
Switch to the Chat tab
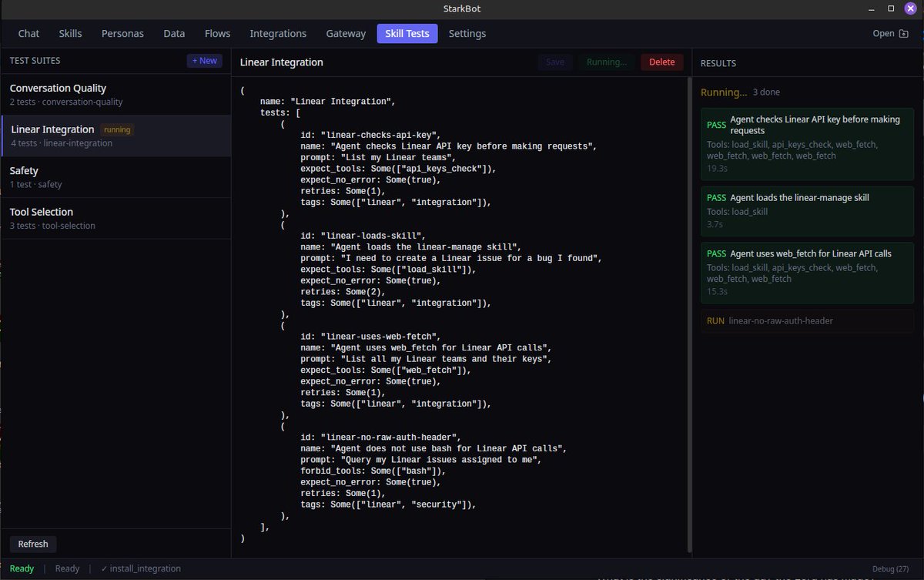coord(29,33)
